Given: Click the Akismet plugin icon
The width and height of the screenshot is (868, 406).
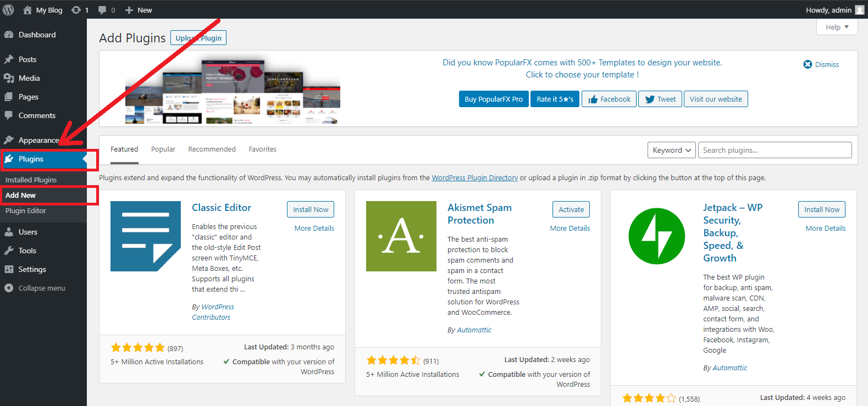Looking at the screenshot, I should [x=401, y=236].
